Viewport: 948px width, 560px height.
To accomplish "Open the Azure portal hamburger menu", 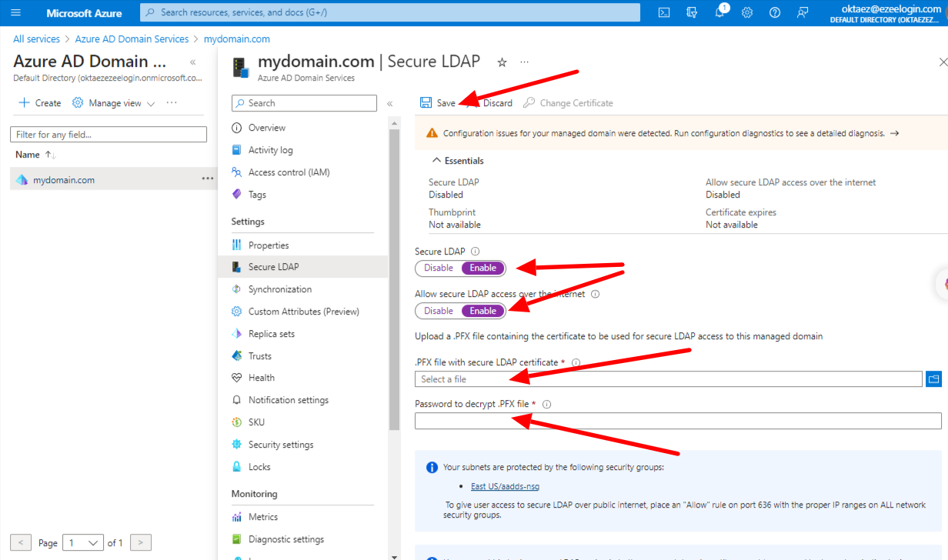I will [16, 12].
